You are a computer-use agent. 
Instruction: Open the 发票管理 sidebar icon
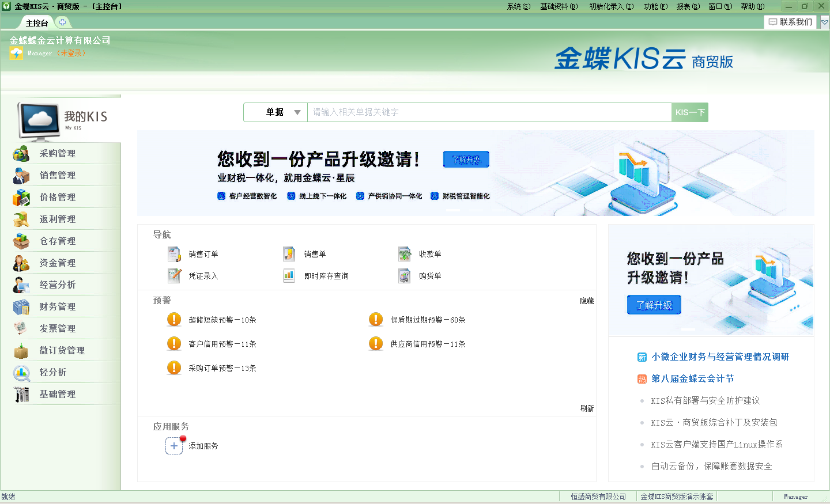(21, 328)
